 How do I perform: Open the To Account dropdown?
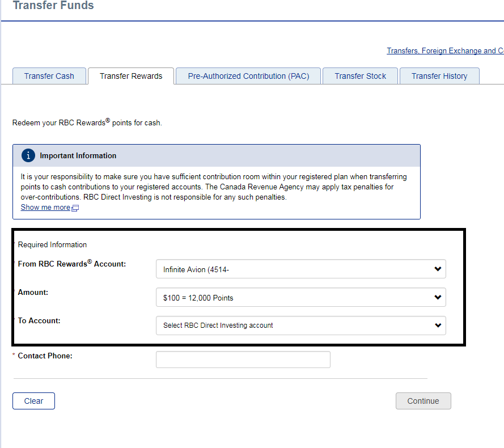(300, 326)
